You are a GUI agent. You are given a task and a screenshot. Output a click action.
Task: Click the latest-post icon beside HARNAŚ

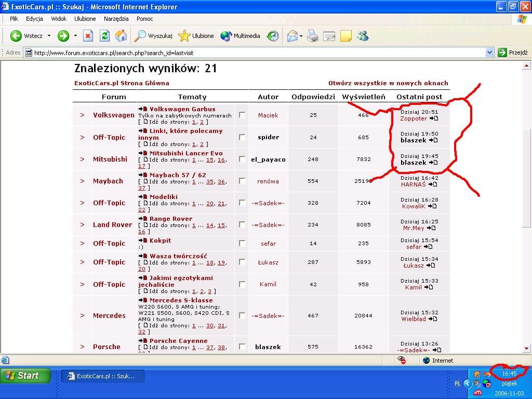coord(433,184)
